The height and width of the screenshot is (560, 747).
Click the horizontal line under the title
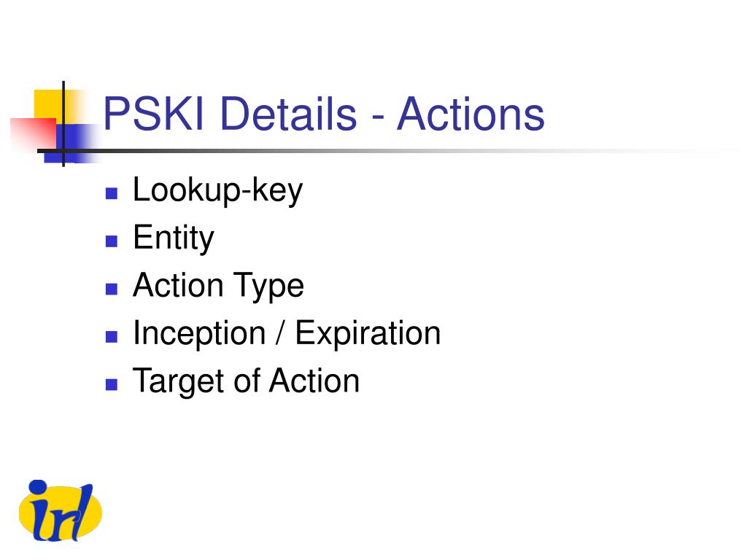pos(381,151)
